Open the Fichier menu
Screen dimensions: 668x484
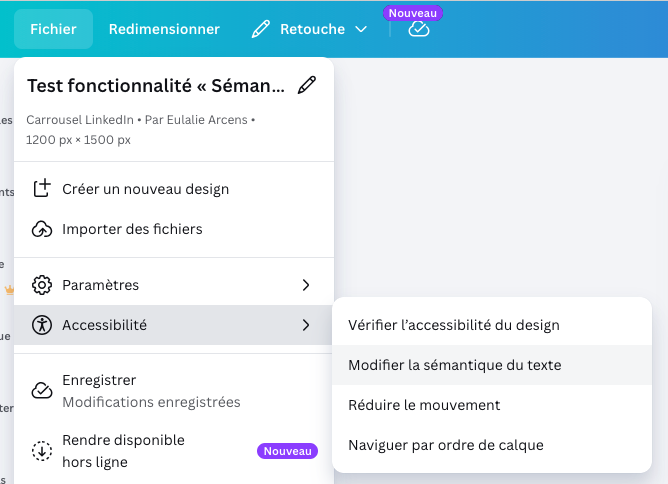53,29
